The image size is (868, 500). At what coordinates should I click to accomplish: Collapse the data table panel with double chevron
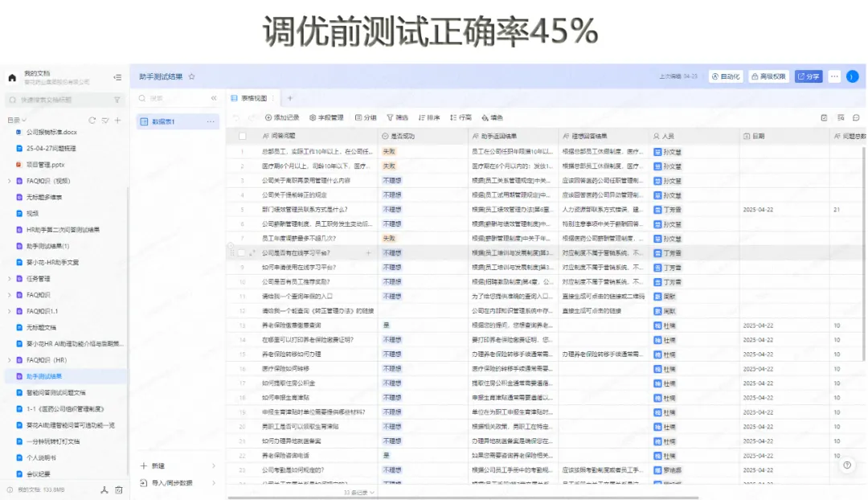(x=214, y=98)
